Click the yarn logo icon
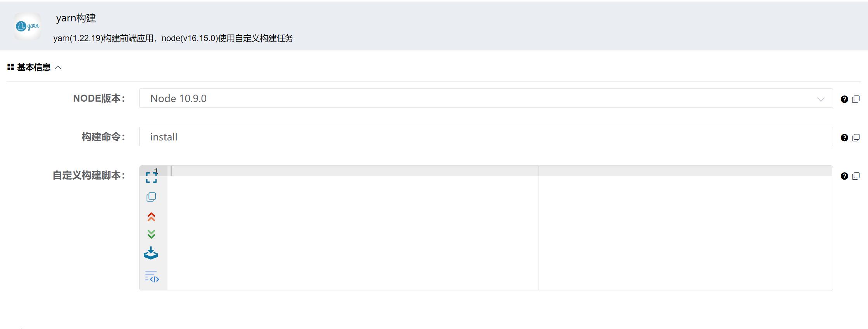868x329 pixels. tap(28, 26)
